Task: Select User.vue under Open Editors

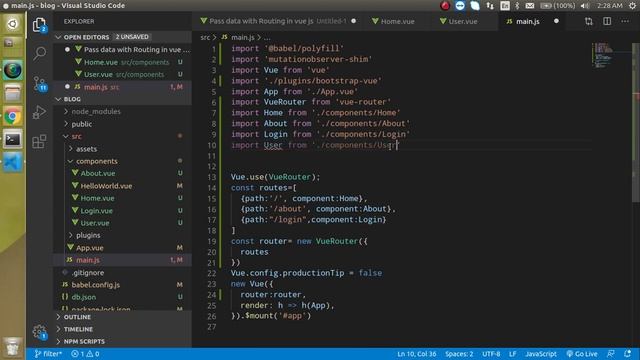Action: tap(122, 75)
